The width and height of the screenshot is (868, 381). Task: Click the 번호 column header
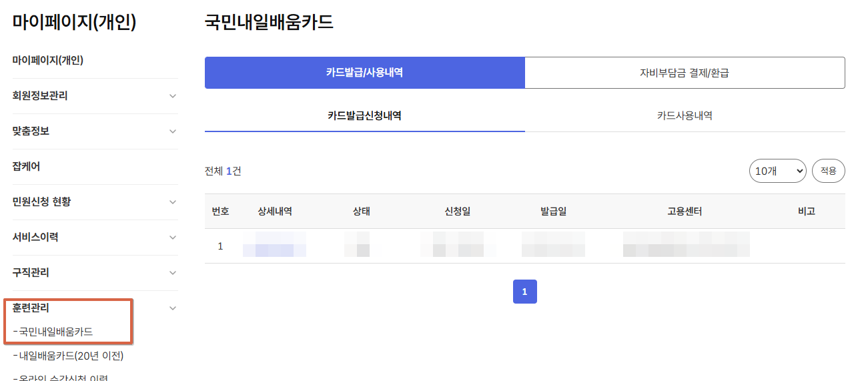221,212
